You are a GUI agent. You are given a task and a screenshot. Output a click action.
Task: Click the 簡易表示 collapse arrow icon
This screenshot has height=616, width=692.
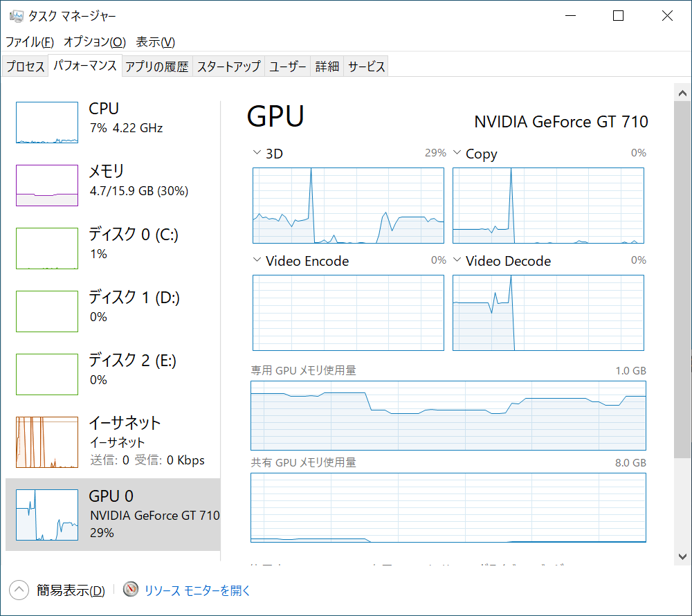click(19, 590)
